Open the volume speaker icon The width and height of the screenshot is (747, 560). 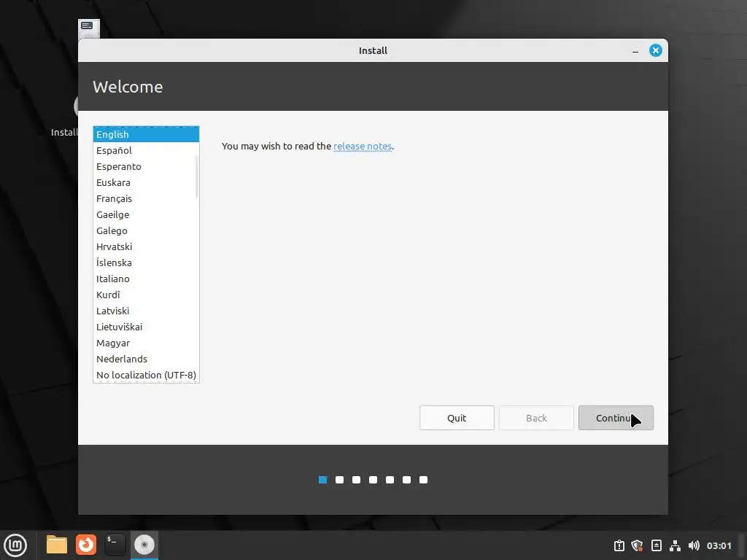pos(694,545)
